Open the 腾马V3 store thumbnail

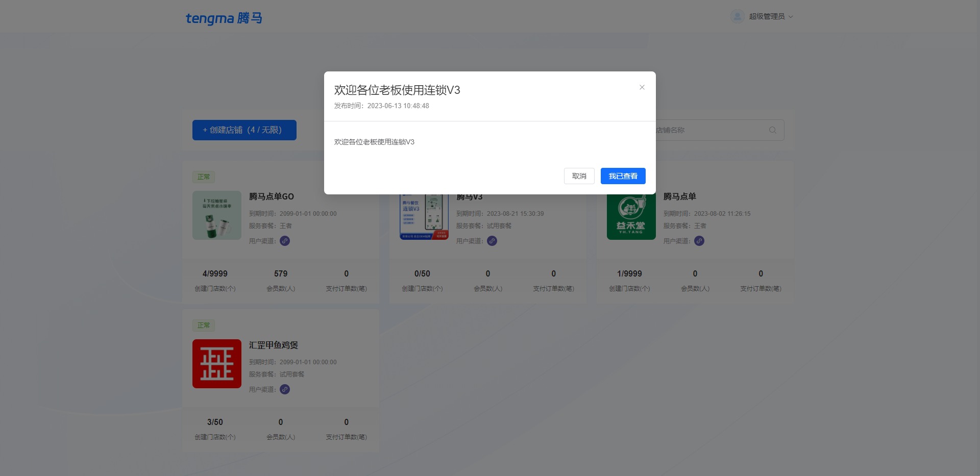click(424, 217)
